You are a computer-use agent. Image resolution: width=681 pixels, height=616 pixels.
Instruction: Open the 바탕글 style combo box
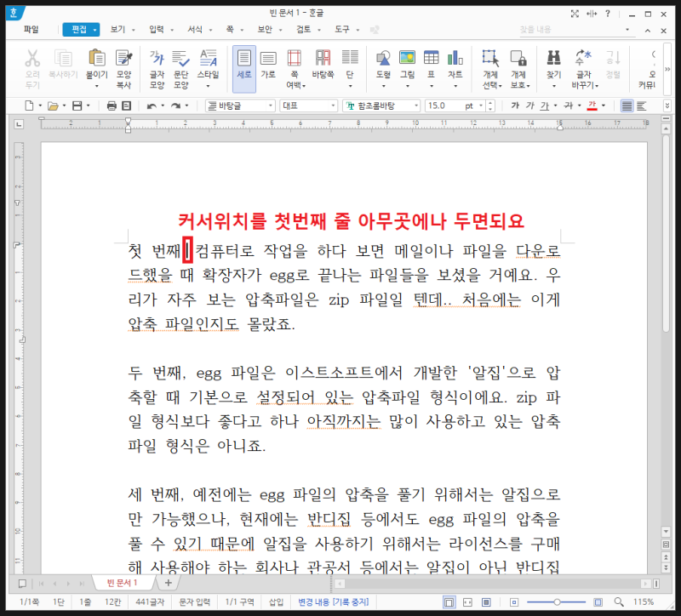pos(240,106)
